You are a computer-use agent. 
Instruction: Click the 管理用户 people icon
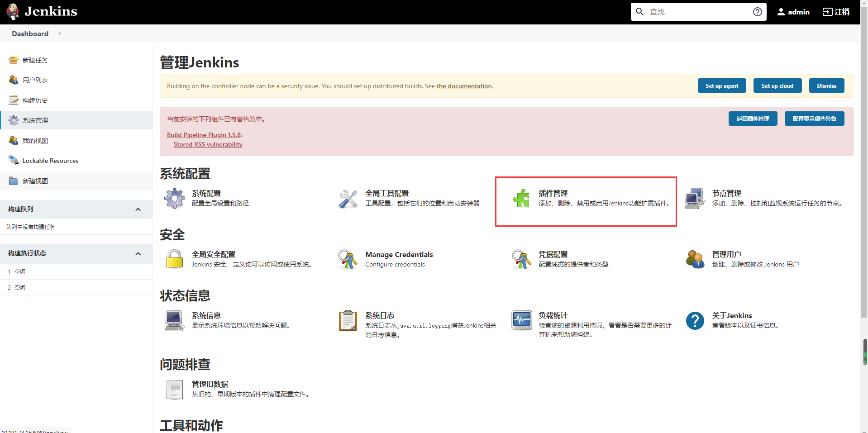tap(695, 259)
